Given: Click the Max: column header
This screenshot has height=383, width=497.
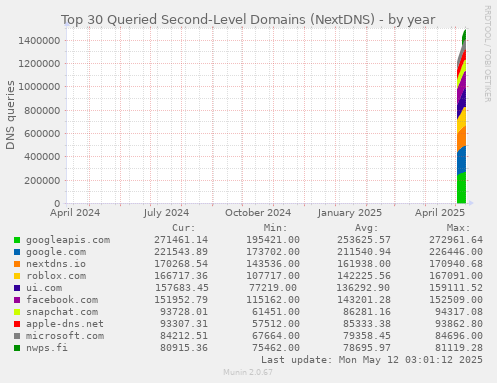Looking at the screenshot, I should (458, 228).
